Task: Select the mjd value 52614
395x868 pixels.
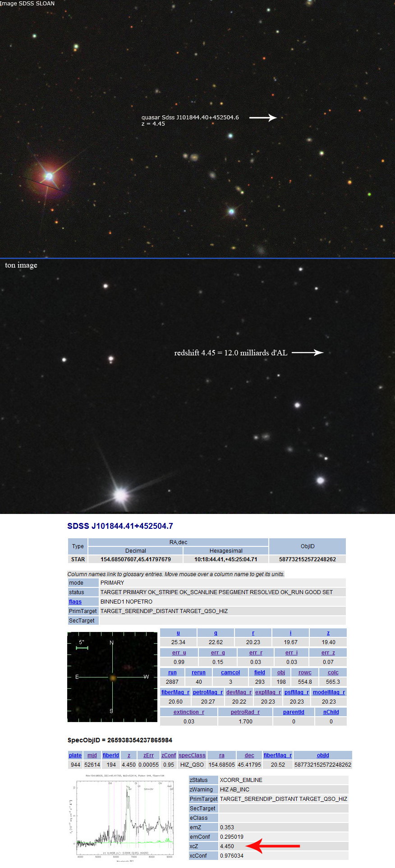Action: coord(92,765)
